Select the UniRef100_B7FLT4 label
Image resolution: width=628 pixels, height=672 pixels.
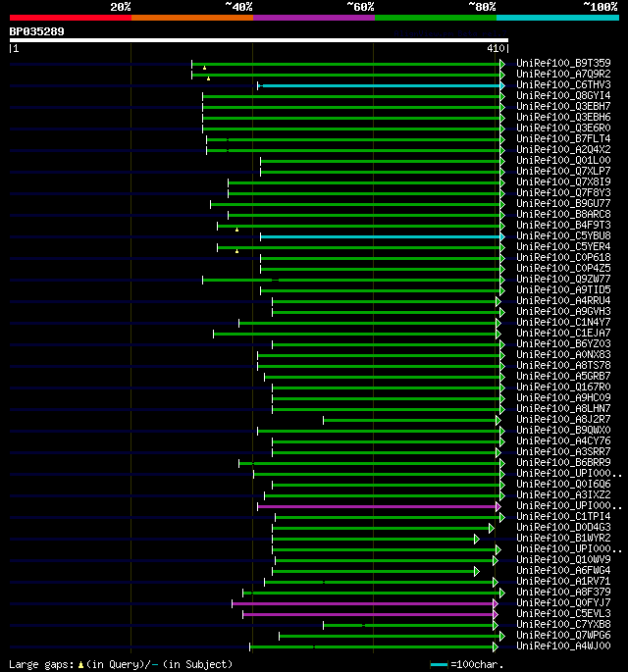click(x=563, y=138)
